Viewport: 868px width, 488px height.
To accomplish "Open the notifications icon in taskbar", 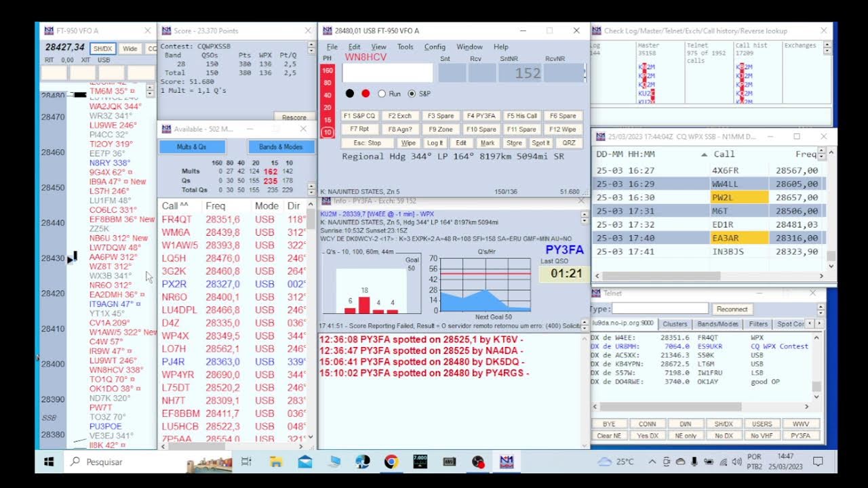I will tap(818, 462).
